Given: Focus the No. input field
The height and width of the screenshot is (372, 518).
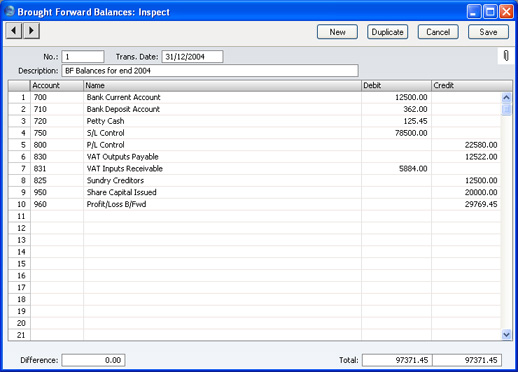Looking at the screenshot, I should point(83,57).
